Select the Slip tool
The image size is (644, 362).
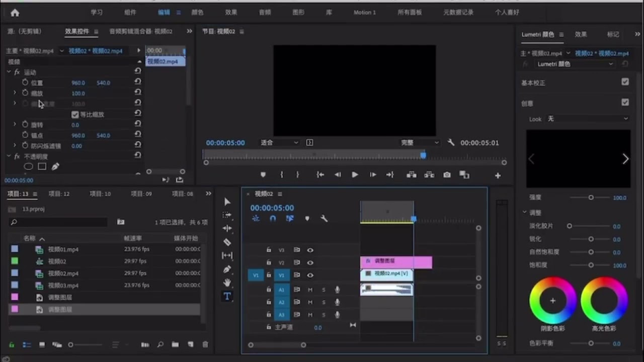(x=227, y=255)
